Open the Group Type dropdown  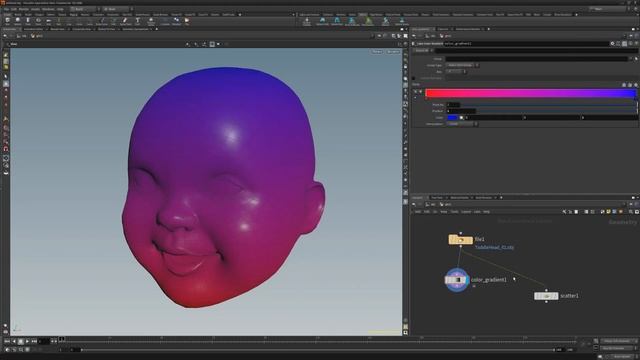tap(462, 65)
